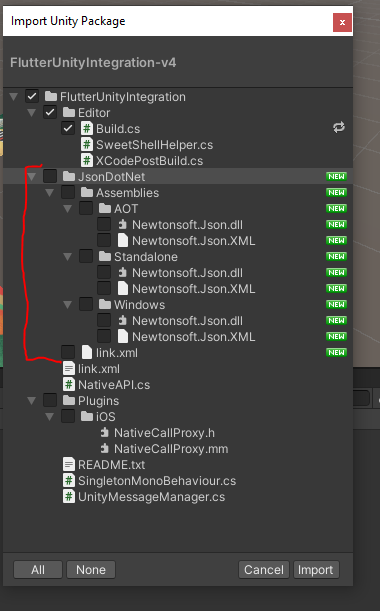Click the Standalone folder icon
This screenshot has height=611, width=380.
104,256
